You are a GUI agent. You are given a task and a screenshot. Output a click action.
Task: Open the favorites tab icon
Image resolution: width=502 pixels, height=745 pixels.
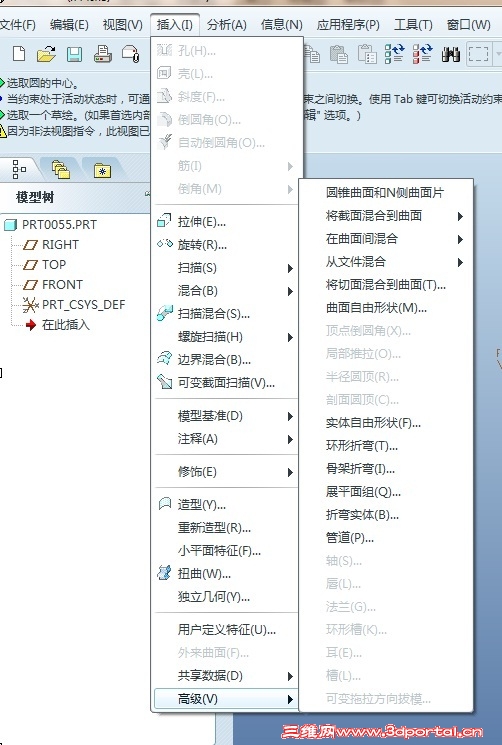point(102,170)
